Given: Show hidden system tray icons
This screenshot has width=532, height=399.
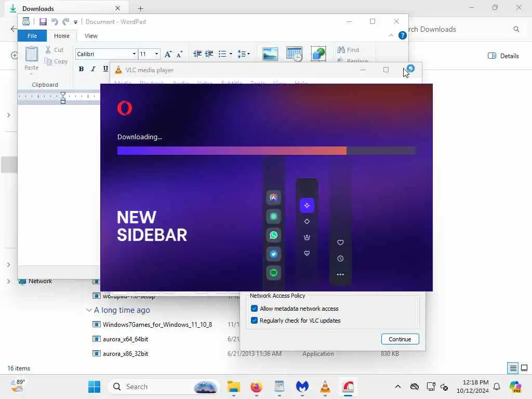Looking at the screenshot, I should 398,387.
